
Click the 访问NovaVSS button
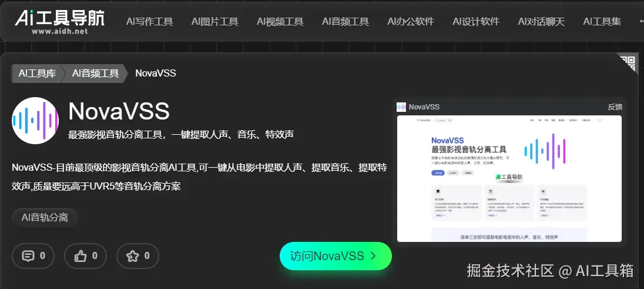point(336,256)
